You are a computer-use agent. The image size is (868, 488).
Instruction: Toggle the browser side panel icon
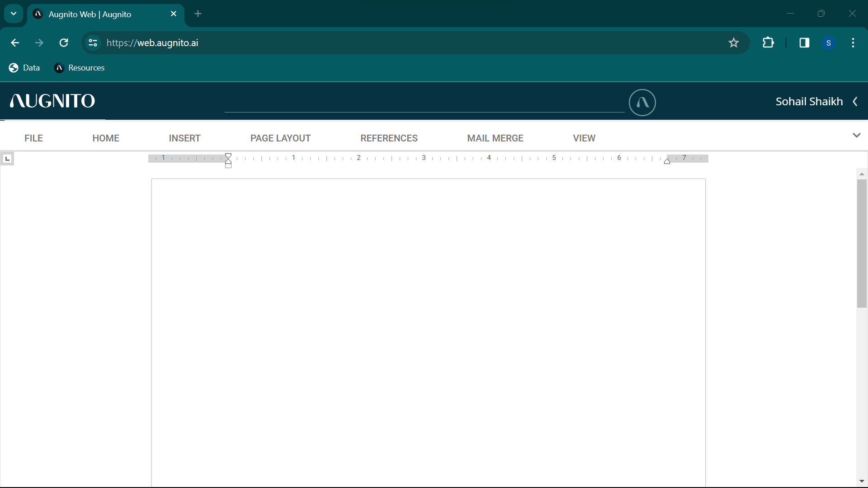click(x=804, y=43)
